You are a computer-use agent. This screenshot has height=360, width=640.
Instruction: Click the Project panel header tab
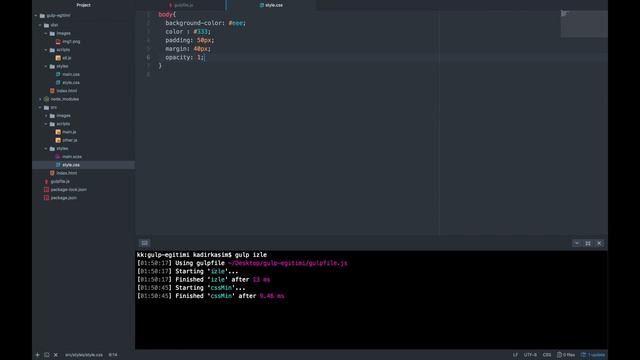[x=84, y=5]
